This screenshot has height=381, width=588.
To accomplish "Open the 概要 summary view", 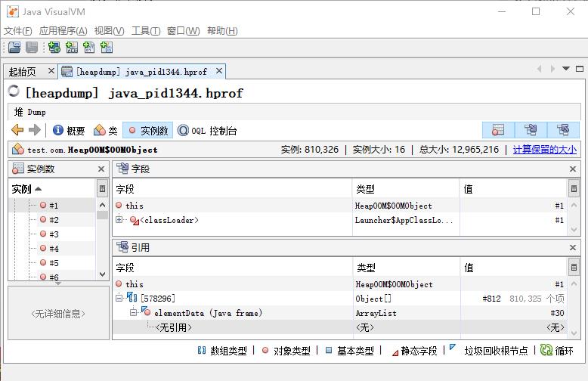I will pos(69,131).
